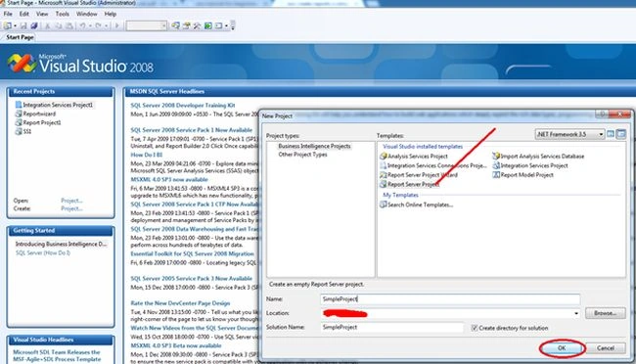Select the Report Server Project Wizard template icon
Image resolution: width=636 pixels, height=364 pixels.
pyautogui.click(x=384, y=175)
